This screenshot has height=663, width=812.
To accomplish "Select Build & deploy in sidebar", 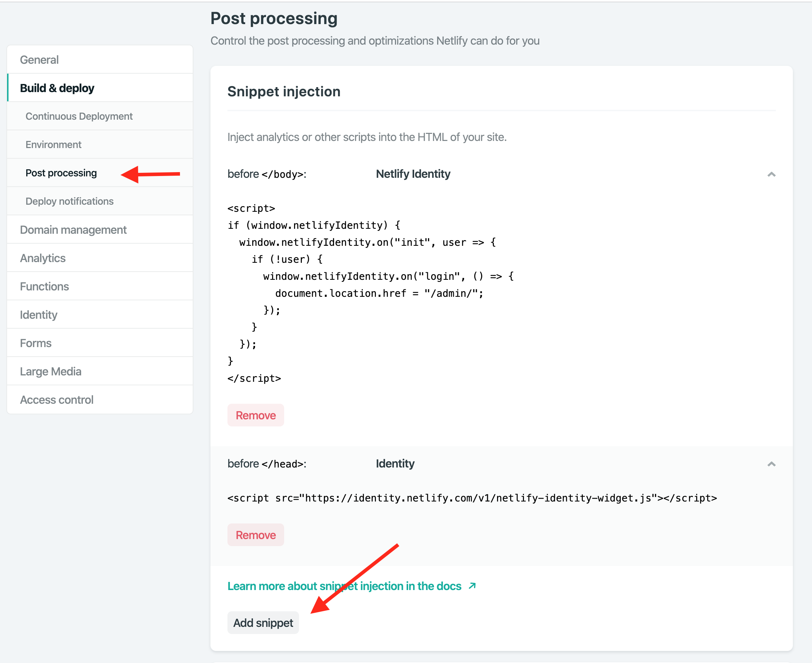I will tap(100, 88).
